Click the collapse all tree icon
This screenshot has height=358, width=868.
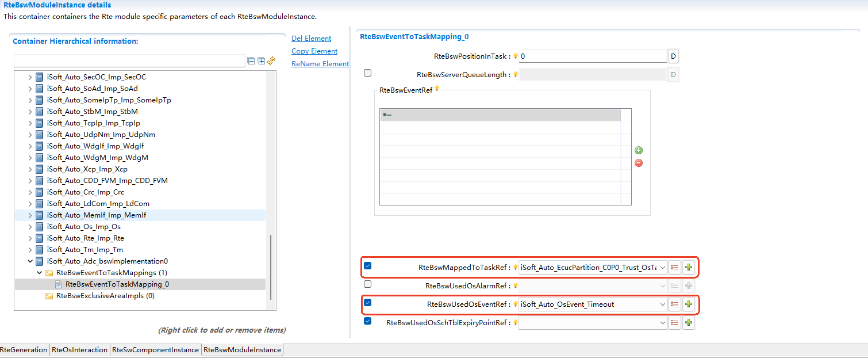251,61
